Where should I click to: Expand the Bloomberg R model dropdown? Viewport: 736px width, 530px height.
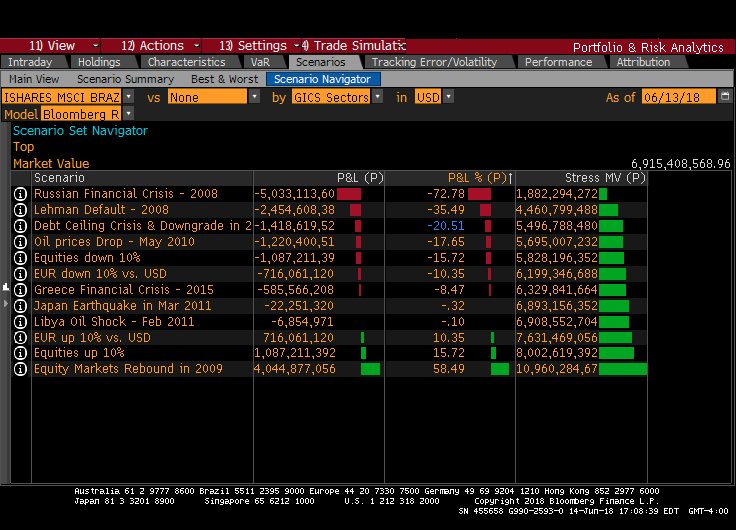(x=128, y=114)
